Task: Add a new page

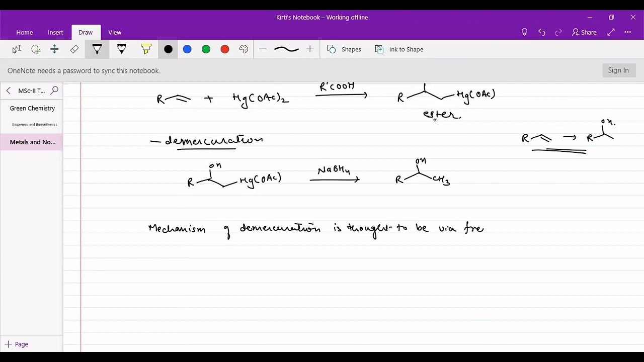Action: click(17, 344)
